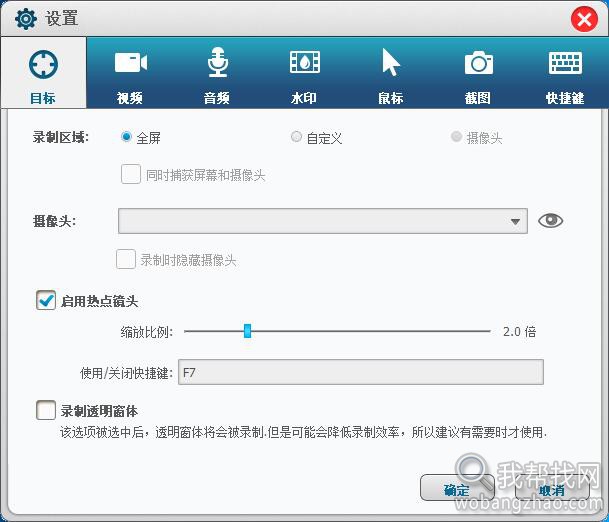
Task: Preview camera with the eye icon
Action: tap(550, 221)
